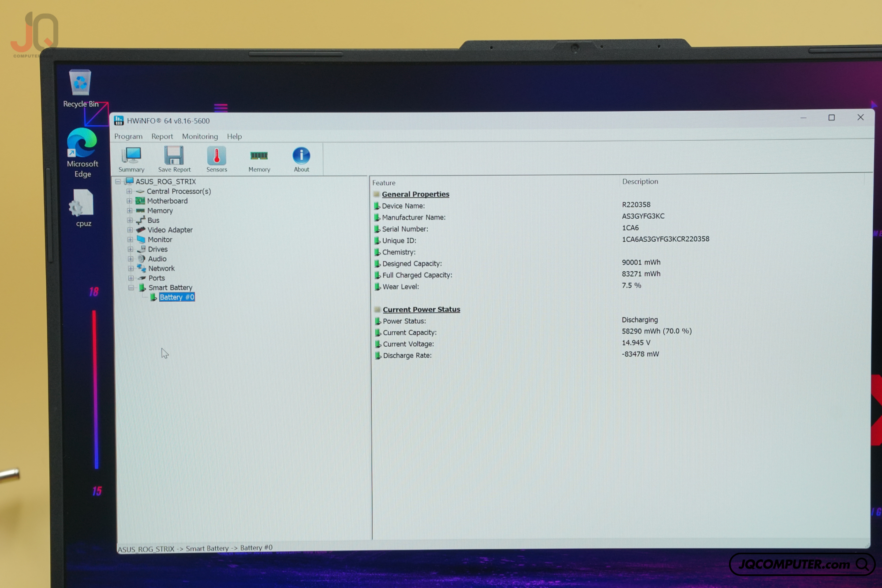Click the Audio speaker tree icon

[141, 259]
